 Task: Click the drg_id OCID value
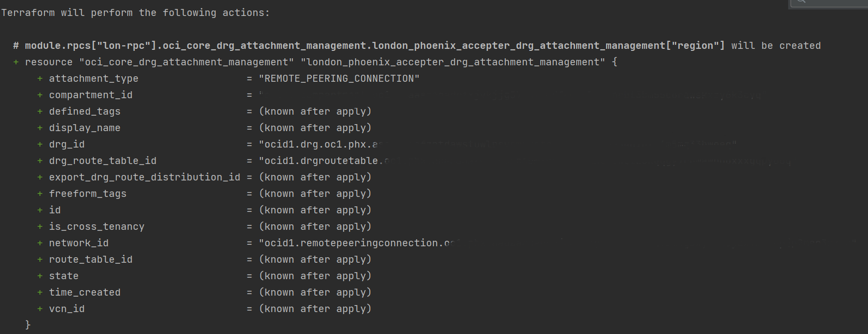coord(319,145)
